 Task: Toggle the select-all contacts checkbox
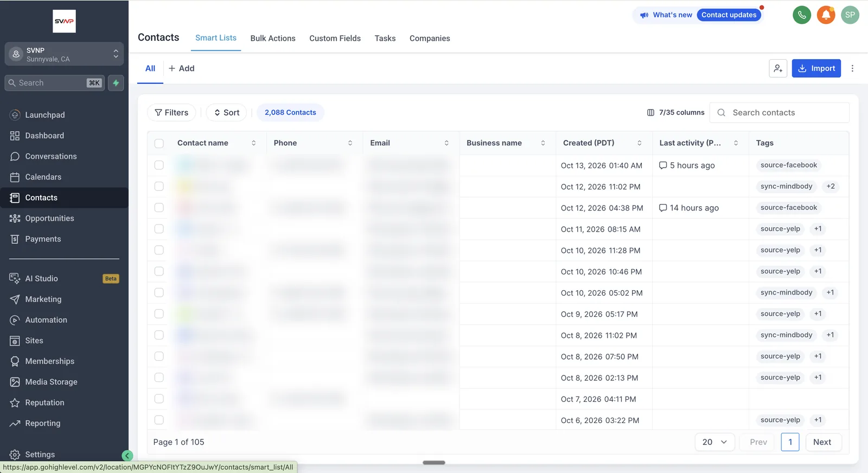[x=159, y=143]
